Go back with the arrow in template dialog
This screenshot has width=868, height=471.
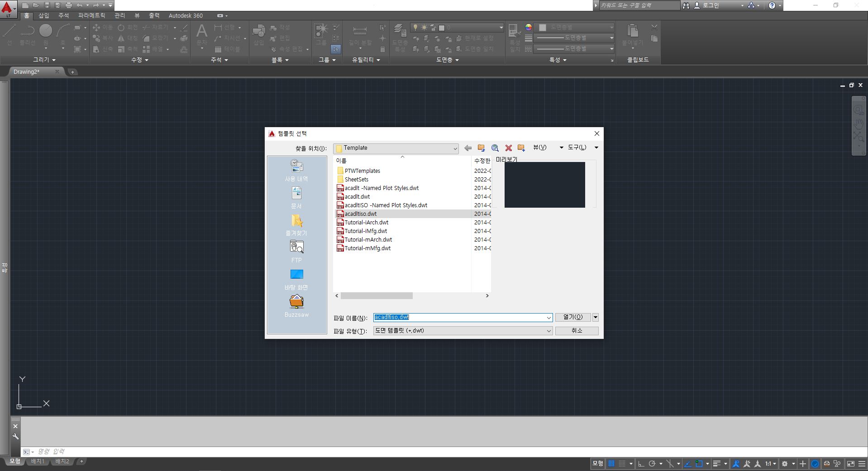coord(468,148)
